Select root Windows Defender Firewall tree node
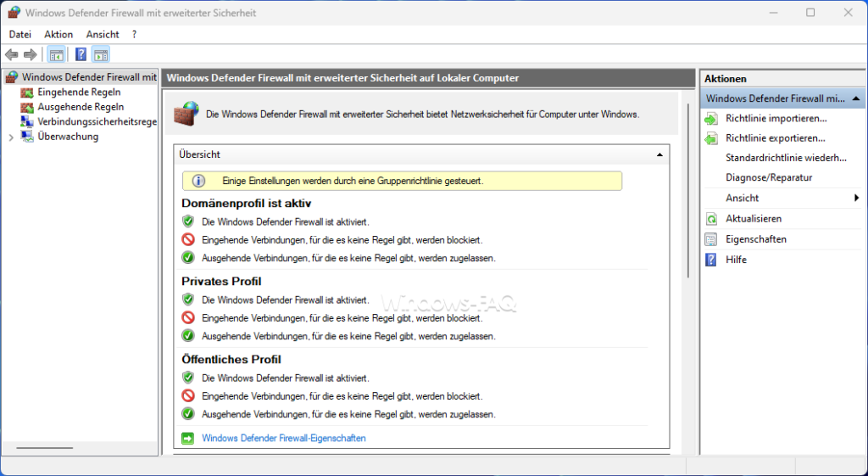The width and height of the screenshot is (868, 476). pos(89,77)
